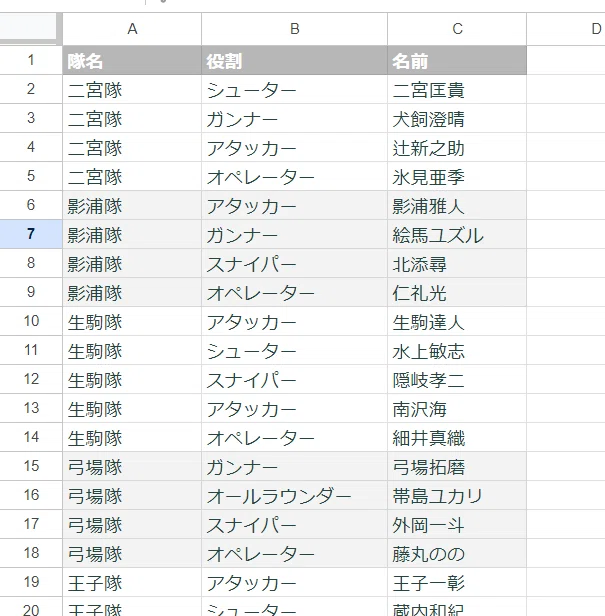Select アタッカー in row 19

[294, 582]
